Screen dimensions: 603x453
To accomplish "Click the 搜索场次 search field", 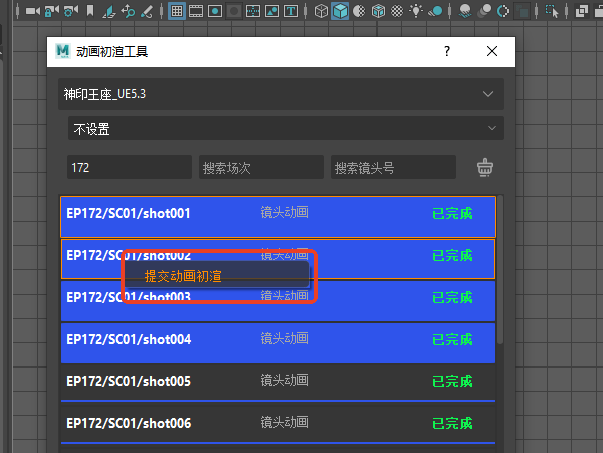I will coord(260,167).
